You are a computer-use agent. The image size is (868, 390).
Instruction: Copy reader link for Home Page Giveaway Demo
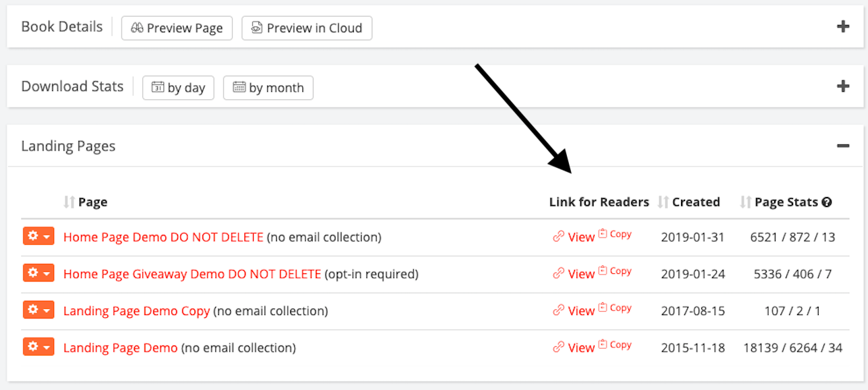point(615,271)
